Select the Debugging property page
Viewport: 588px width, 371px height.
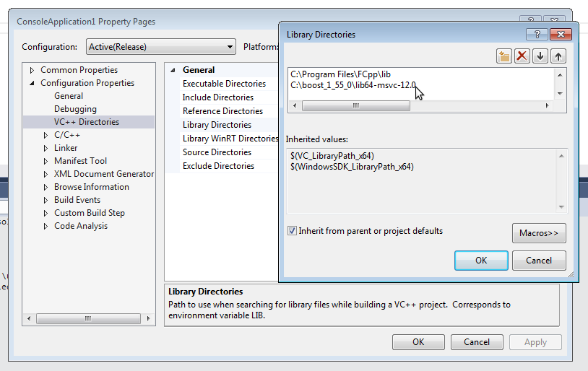click(75, 109)
